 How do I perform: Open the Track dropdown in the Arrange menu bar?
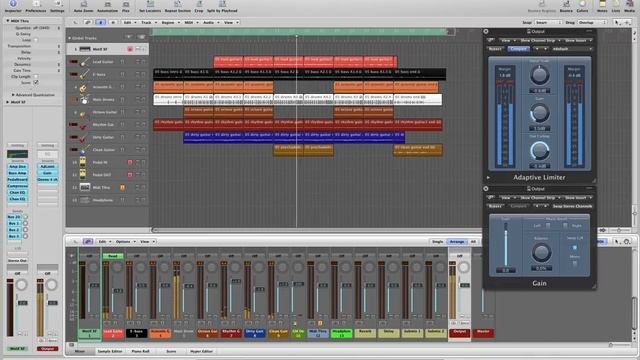coord(149,22)
